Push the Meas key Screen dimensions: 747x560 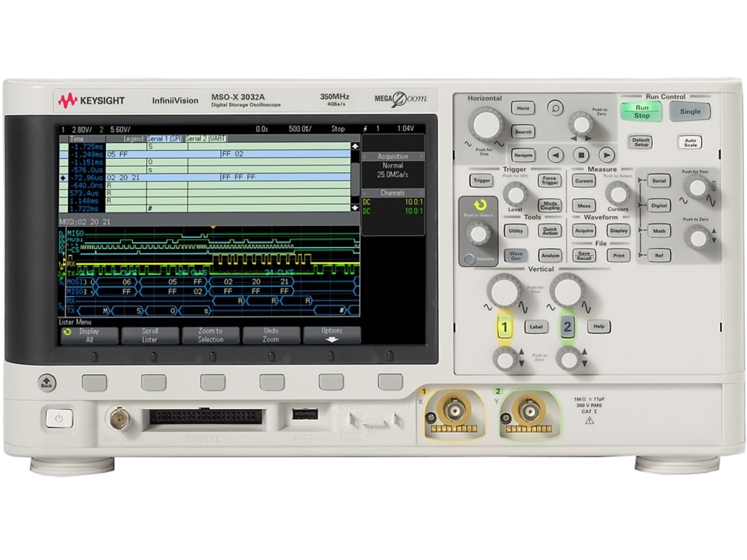(x=584, y=206)
